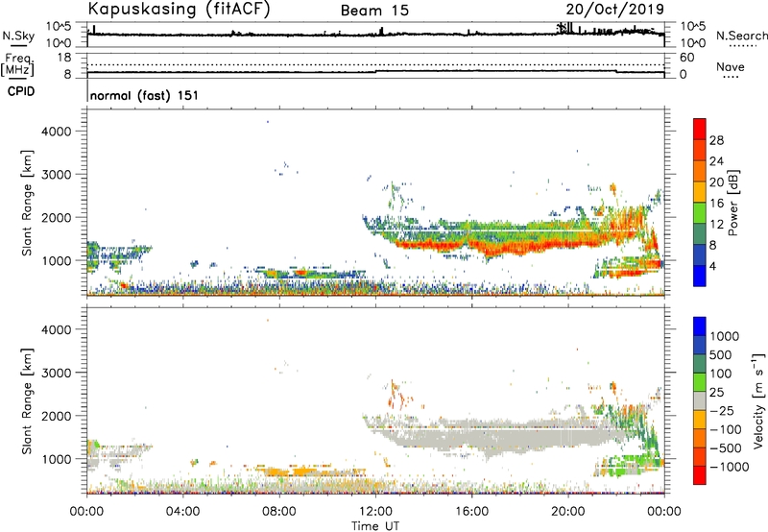Click the '-1000' velocity colorbar tick label
This screenshot has height=532, width=768.
coord(730,467)
